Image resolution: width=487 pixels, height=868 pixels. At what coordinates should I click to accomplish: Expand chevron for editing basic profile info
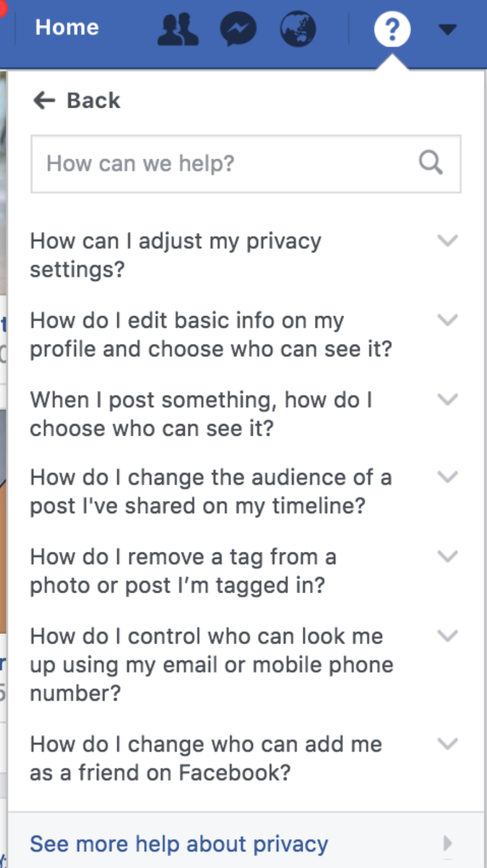tap(447, 320)
